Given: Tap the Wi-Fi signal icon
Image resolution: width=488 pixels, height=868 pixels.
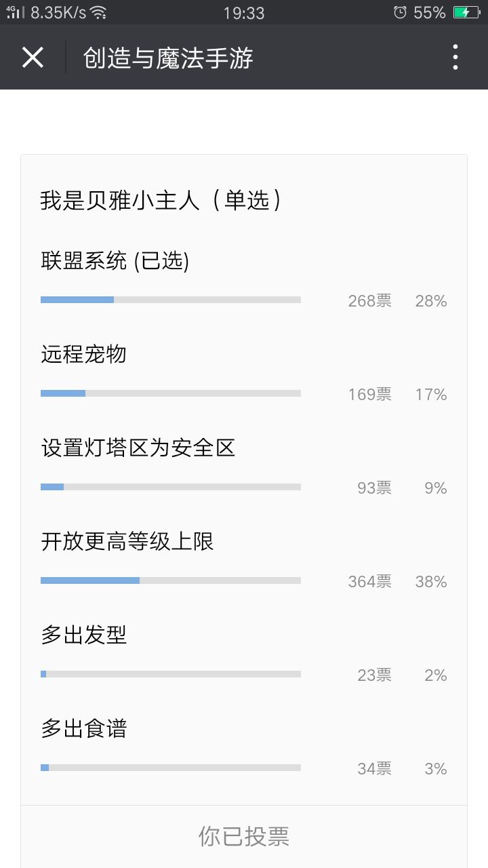Looking at the screenshot, I should pos(99,12).
